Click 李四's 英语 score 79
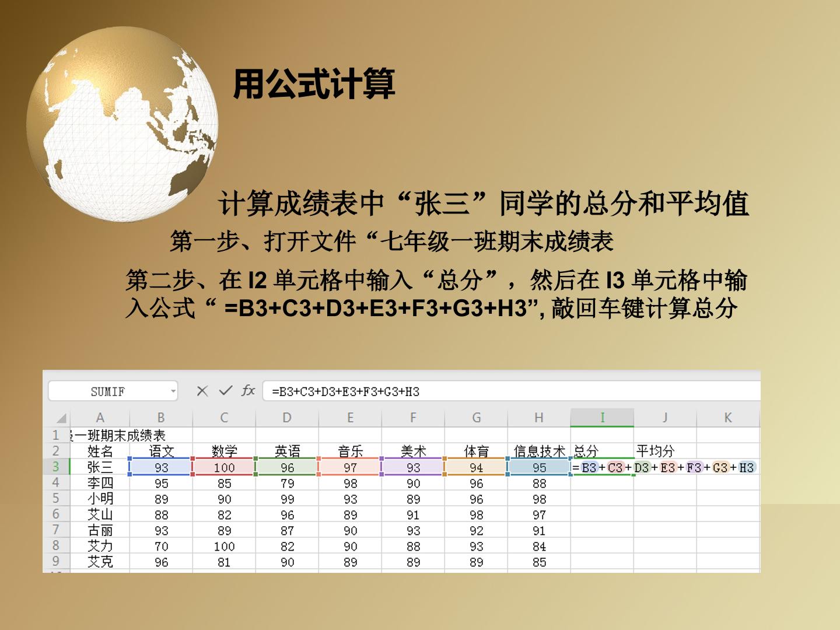840x630 pixels. click(287, 482)
